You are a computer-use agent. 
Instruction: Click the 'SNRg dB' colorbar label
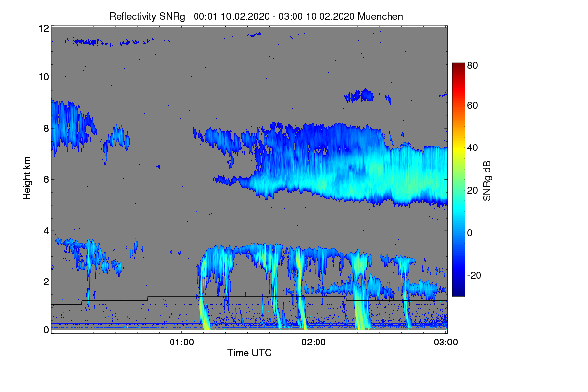(487, 181)
